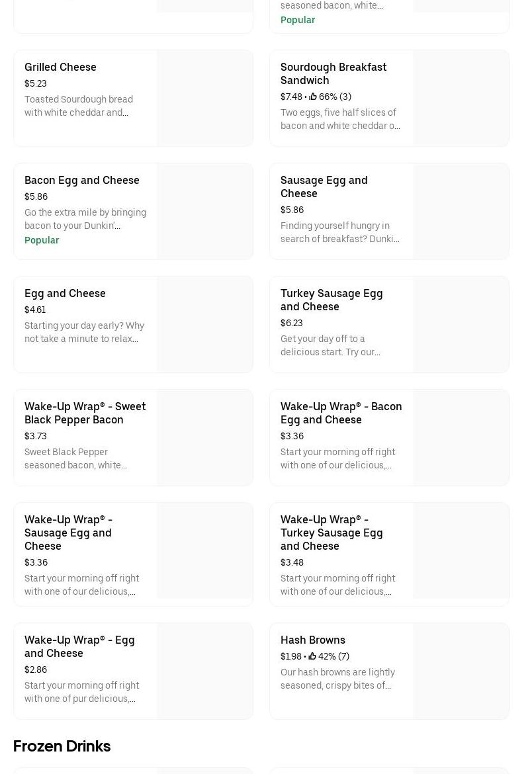The image size is (532, 774).
Task: Open the Grilled Cheese menu item
Action: pos(60,67)
